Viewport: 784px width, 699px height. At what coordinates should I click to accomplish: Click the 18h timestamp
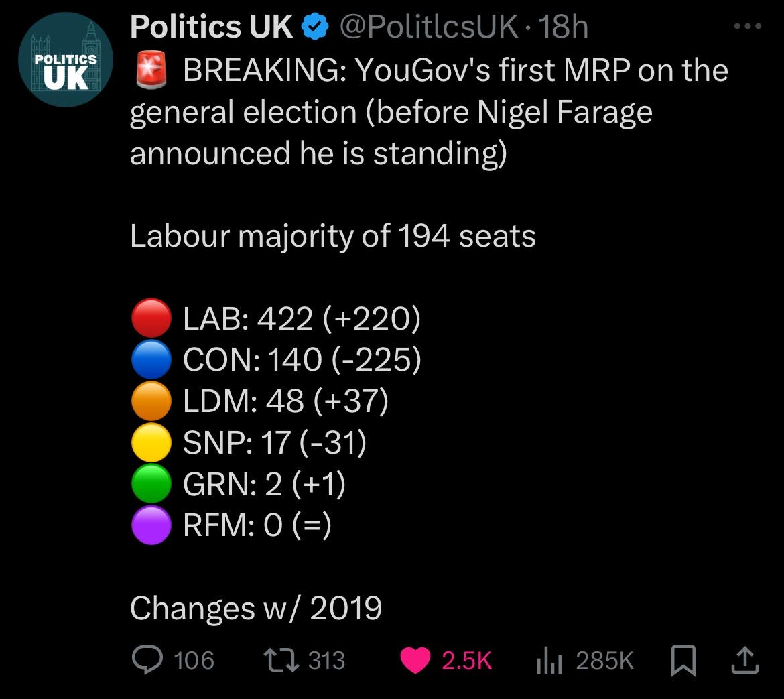click(x=563, y=26)
